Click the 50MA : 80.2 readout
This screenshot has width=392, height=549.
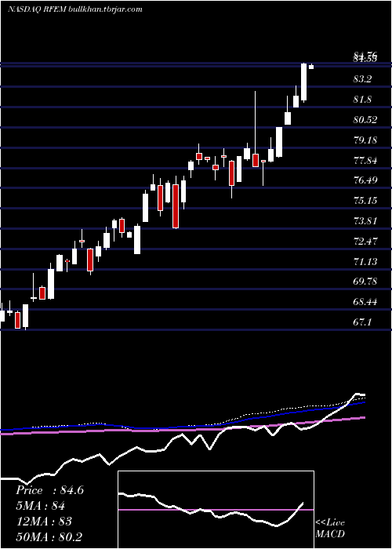tap(49, 536)
